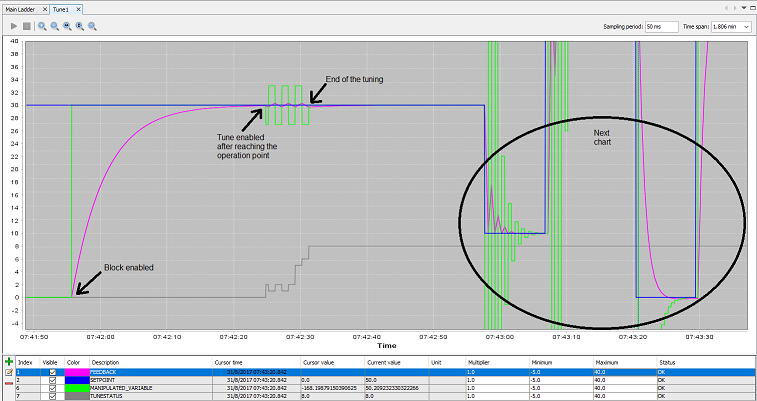Screen dimensions: 757x401
Task: Select the MANIPULATED_VARIABLE description cell
Action: (151, 388)
